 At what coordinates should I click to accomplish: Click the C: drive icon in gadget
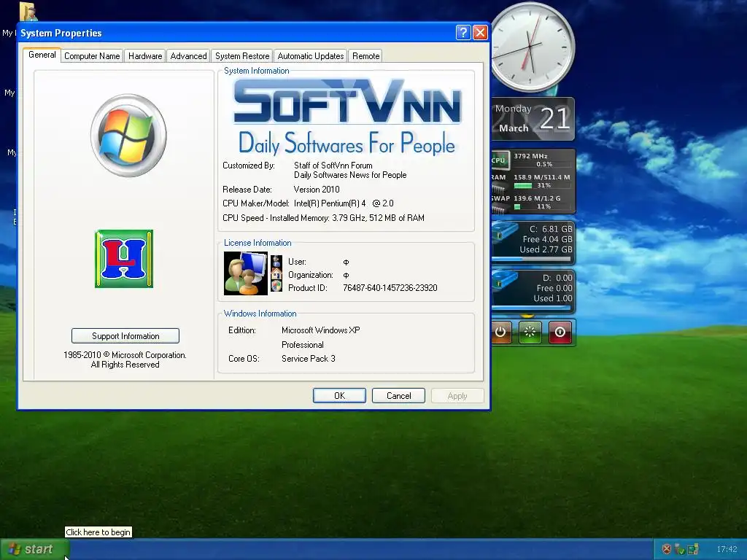(505, 233)
